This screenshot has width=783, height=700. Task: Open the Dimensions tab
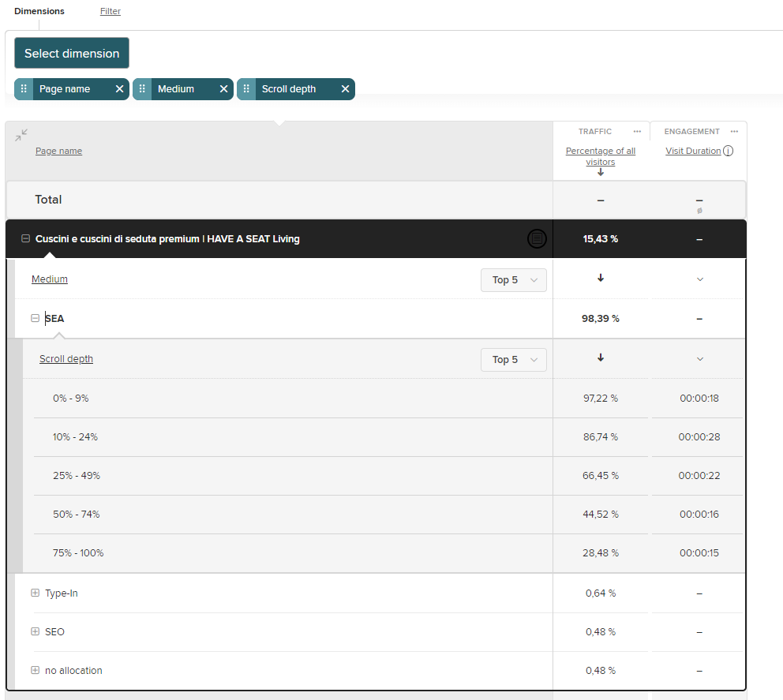click(39, 11)
